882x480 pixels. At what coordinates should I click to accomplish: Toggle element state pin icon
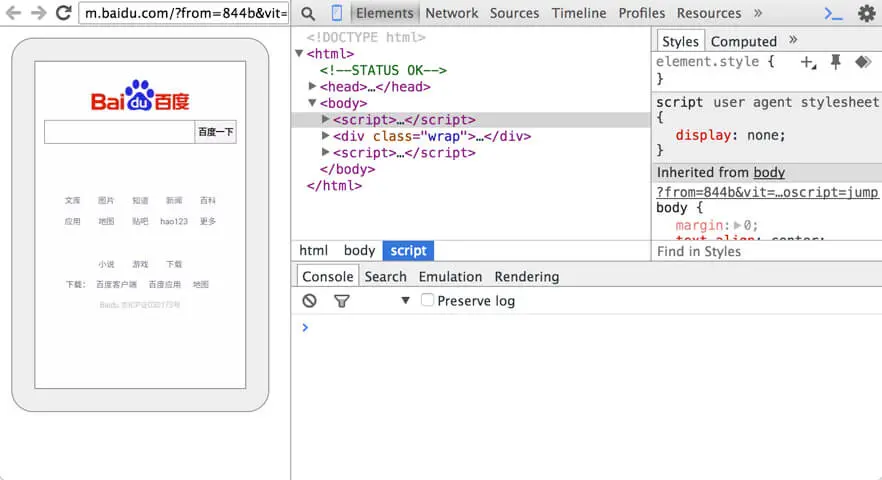click(836, 62)
